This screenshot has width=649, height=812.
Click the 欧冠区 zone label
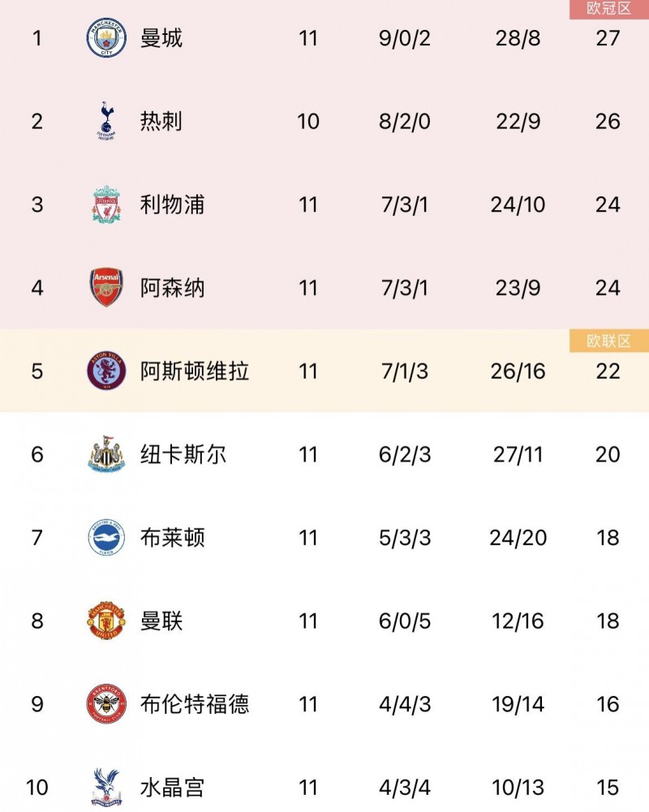point(608,9)
